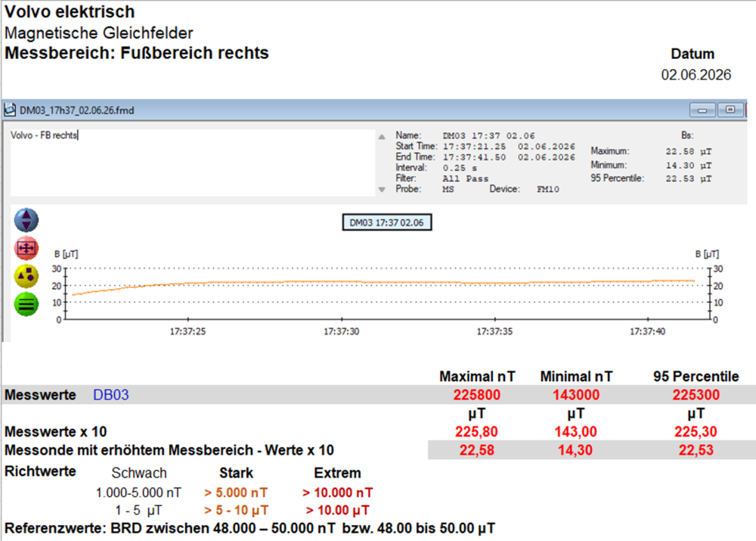
Task: Click the red value 143,00
Action: 575,431
